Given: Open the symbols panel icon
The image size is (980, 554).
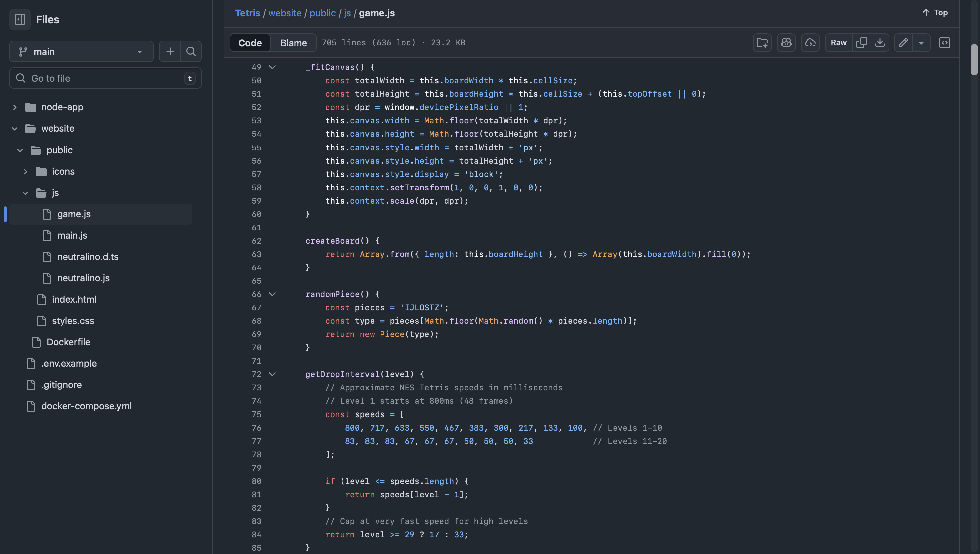Looking at the screenshot, I should (x=944, y=43).
